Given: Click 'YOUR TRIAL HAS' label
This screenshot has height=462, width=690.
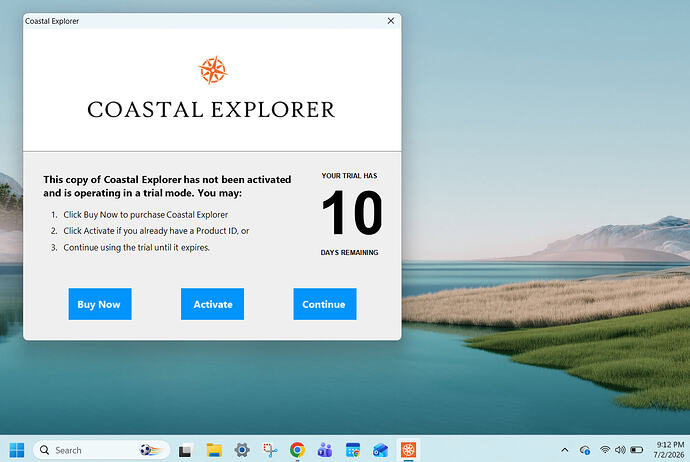Looking at the screenshot, I should [349, 176].
